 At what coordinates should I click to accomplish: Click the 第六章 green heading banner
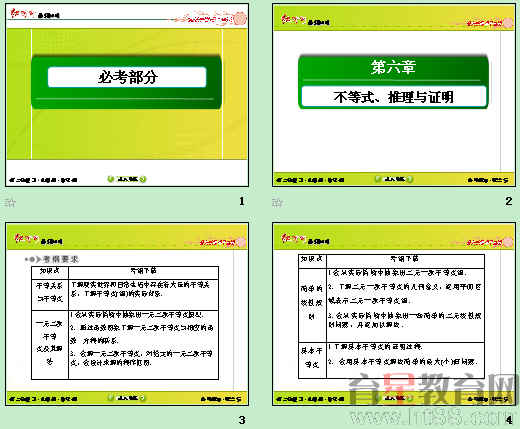click(x=394, y=68)
